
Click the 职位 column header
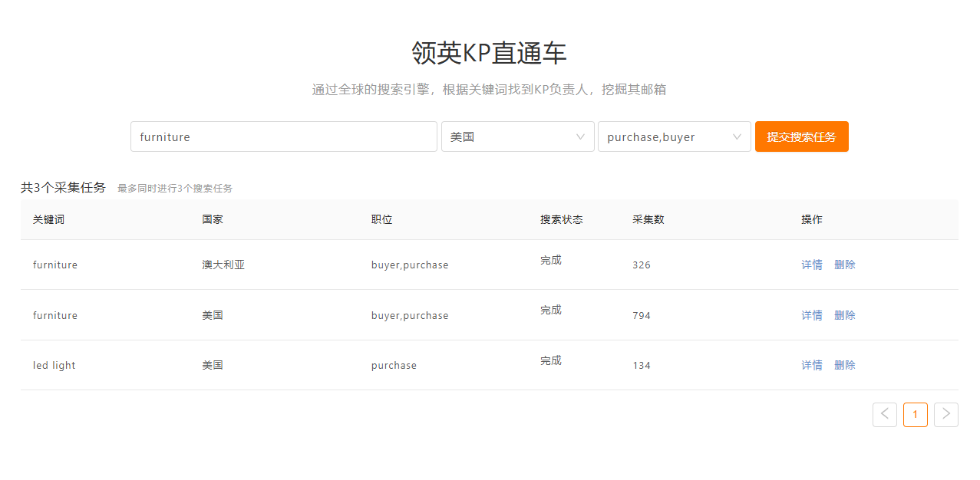pyautogui.click(x=382, y=219)
